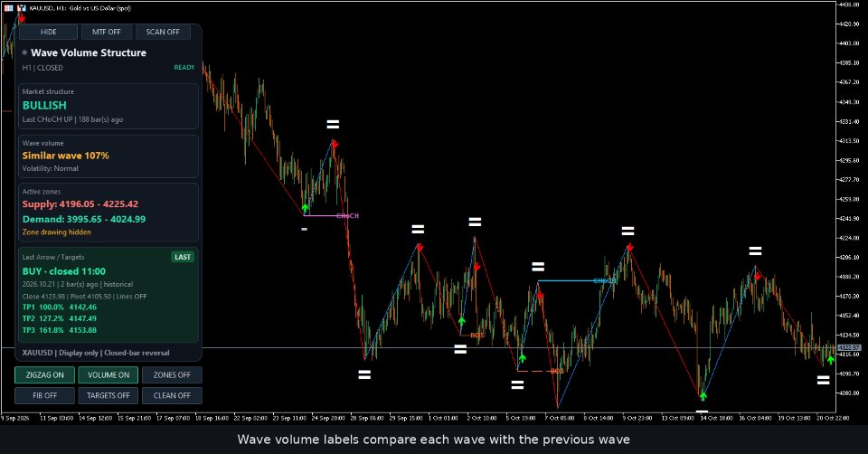
Task: Click the green up arrow at 14 Oct low
Action: [703, 396]
